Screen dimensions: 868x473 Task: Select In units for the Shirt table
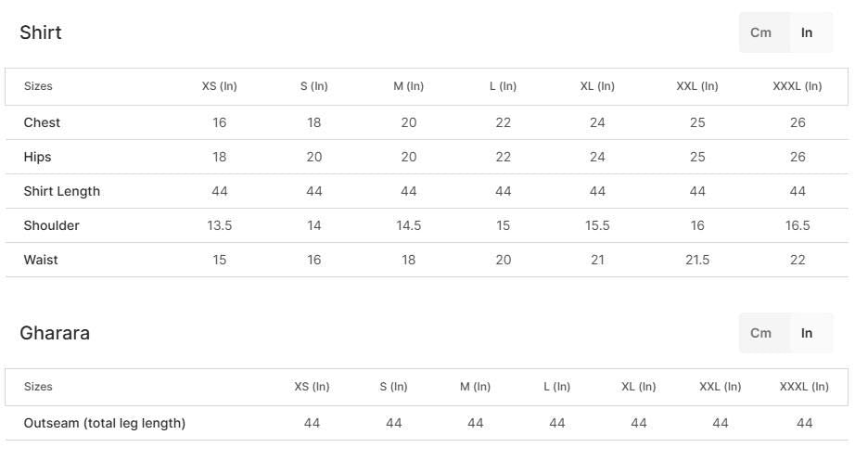coord(807,32)
